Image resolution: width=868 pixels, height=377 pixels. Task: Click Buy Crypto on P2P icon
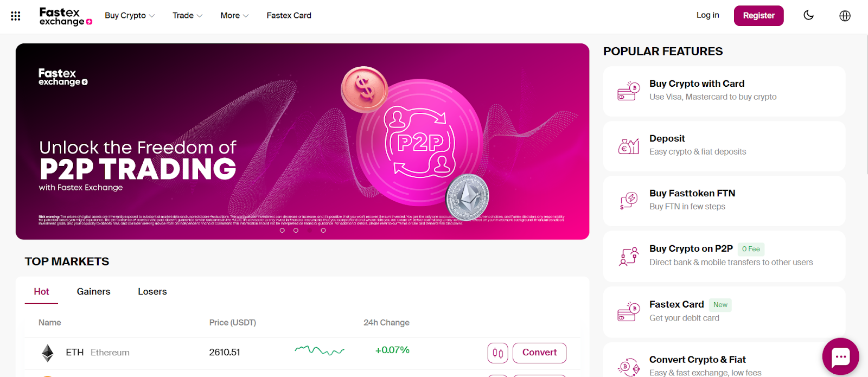tap(628, 256)
